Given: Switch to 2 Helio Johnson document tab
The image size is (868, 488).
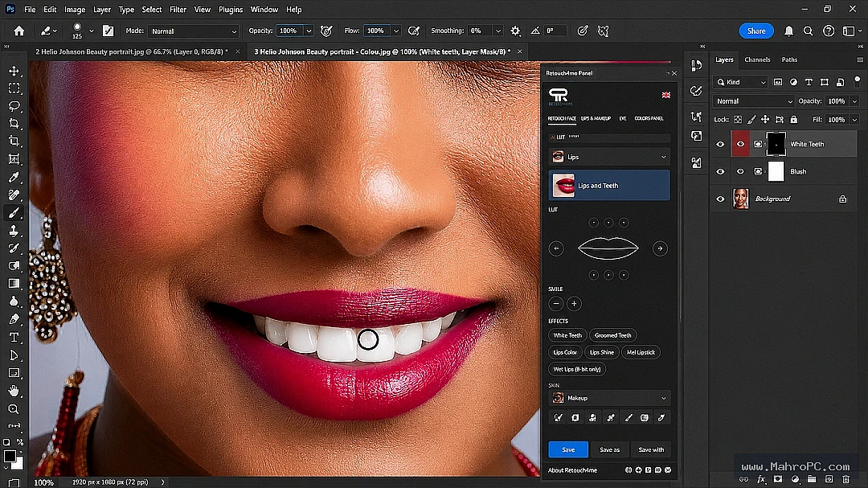Looking at the screenshot, I should (131, 51).
